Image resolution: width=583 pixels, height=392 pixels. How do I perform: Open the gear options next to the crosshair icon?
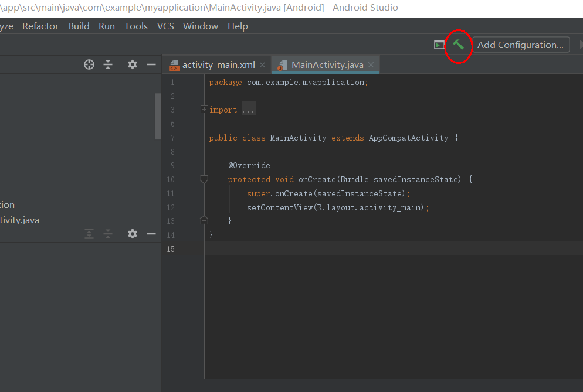point(133,64)
